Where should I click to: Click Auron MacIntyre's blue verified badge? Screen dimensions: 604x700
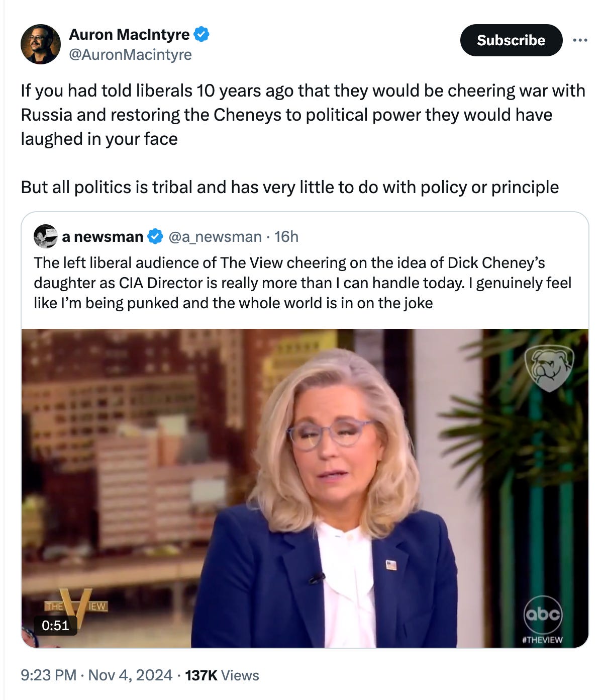(x=202, y=35)
